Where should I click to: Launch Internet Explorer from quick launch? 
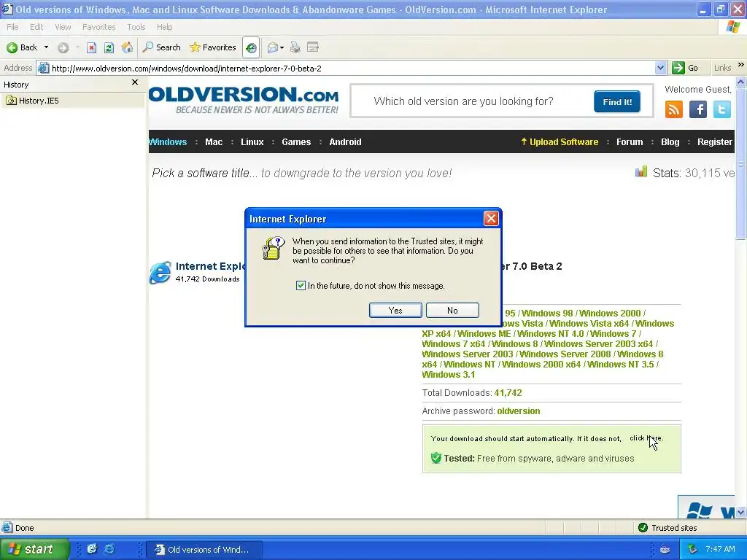click(x=109, y=549)
